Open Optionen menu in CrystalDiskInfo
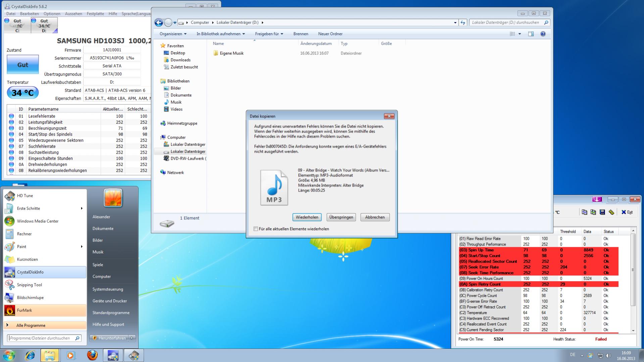 tap(52, 14)
